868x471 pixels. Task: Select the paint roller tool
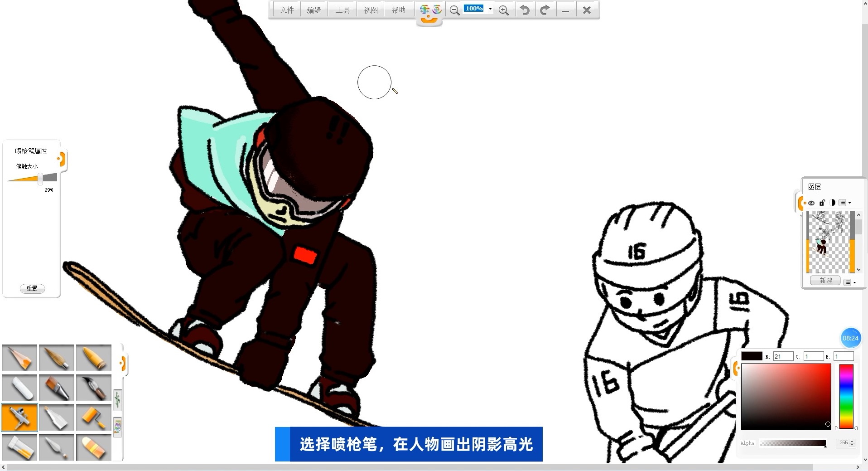click(93, 417)
